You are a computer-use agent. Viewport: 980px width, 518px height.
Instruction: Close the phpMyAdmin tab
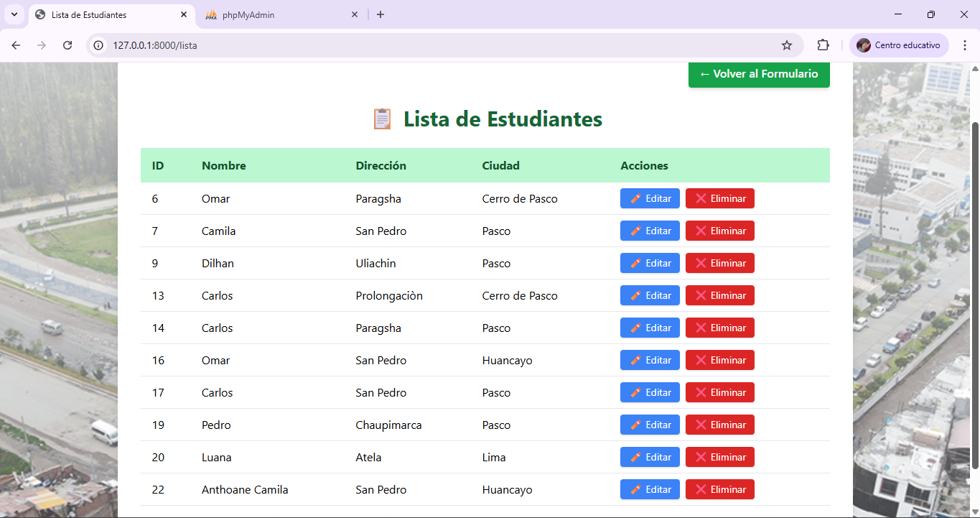[355, 15]
